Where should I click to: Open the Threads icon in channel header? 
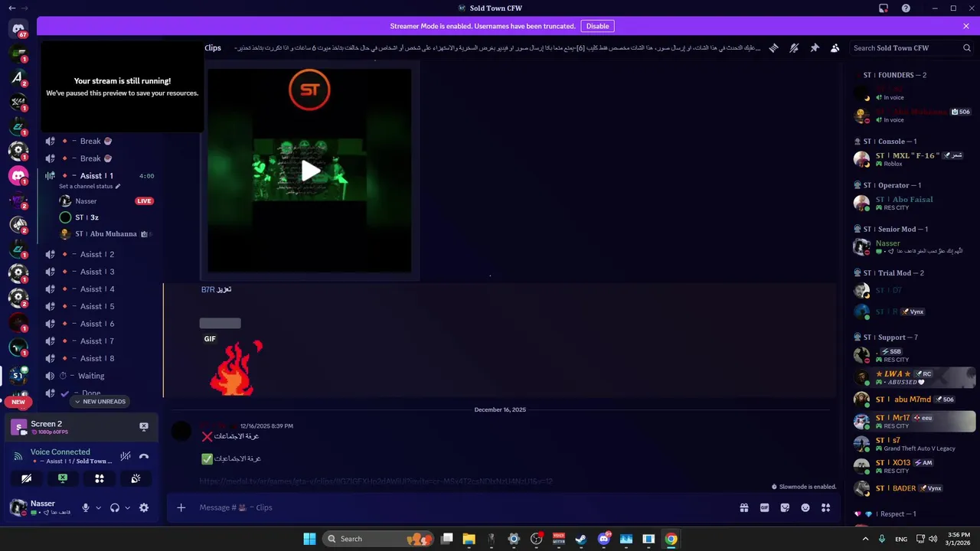[x=774, y=47]
